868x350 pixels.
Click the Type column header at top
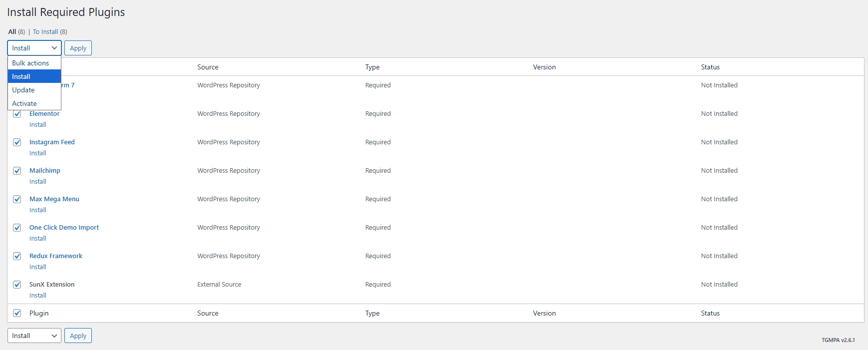click(372, 67)
